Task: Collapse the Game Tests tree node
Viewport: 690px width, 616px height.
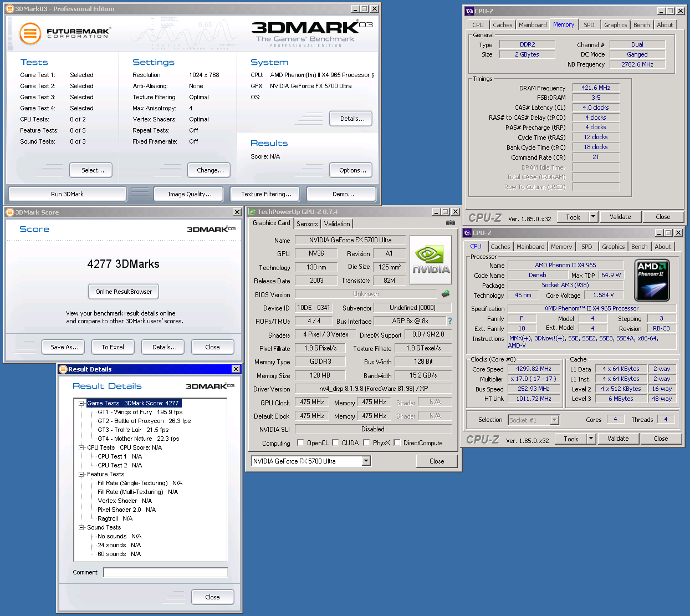Action: point(81,403)
